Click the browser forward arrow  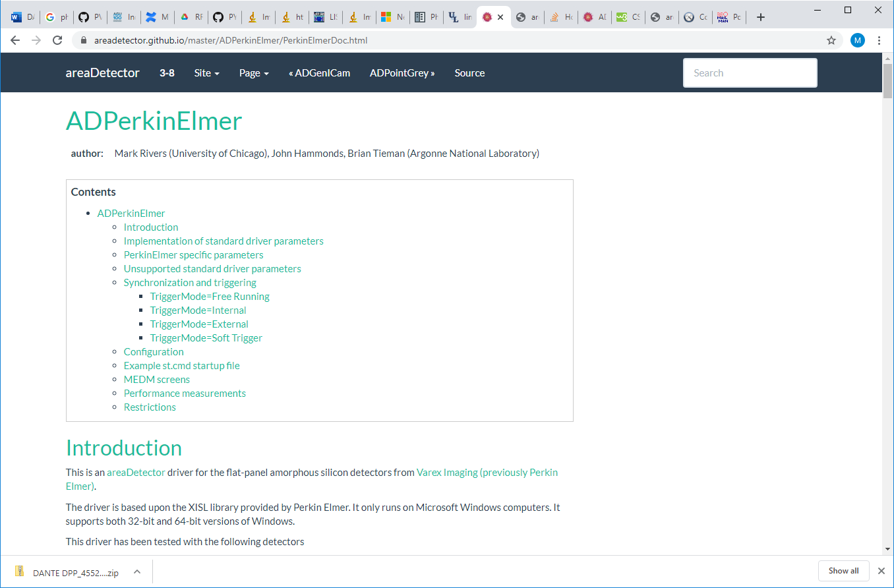(x=36, y=40)
